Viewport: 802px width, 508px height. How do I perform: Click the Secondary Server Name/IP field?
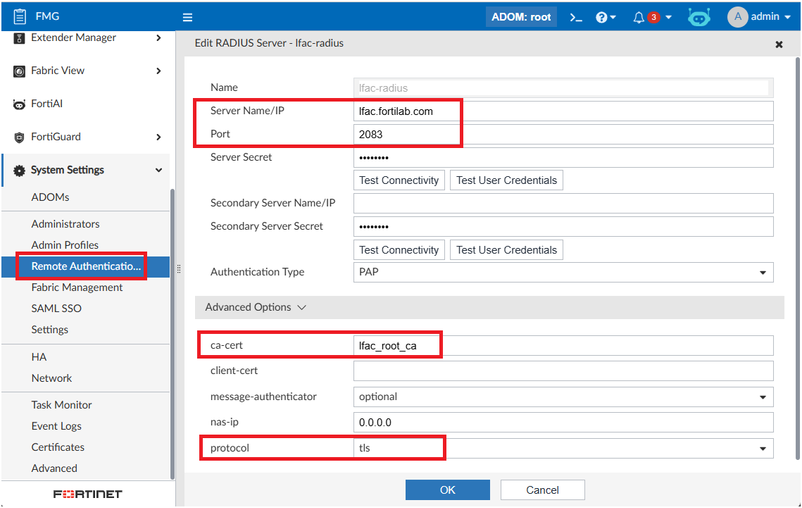[x=564, y=203]
